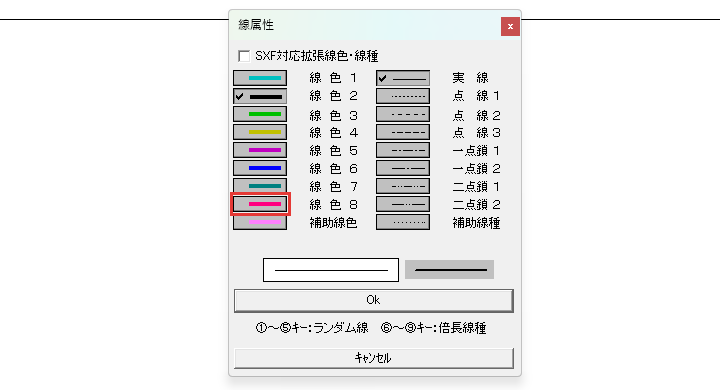Select the 一点鎖 2 chain line button
This screenshot has width=720, height=390.
(403, 168)
